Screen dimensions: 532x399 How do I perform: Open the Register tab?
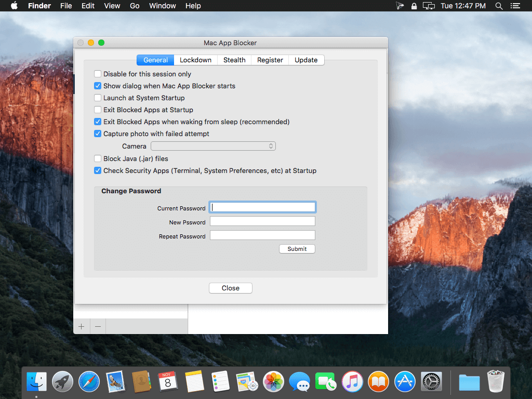click(270, 60)
